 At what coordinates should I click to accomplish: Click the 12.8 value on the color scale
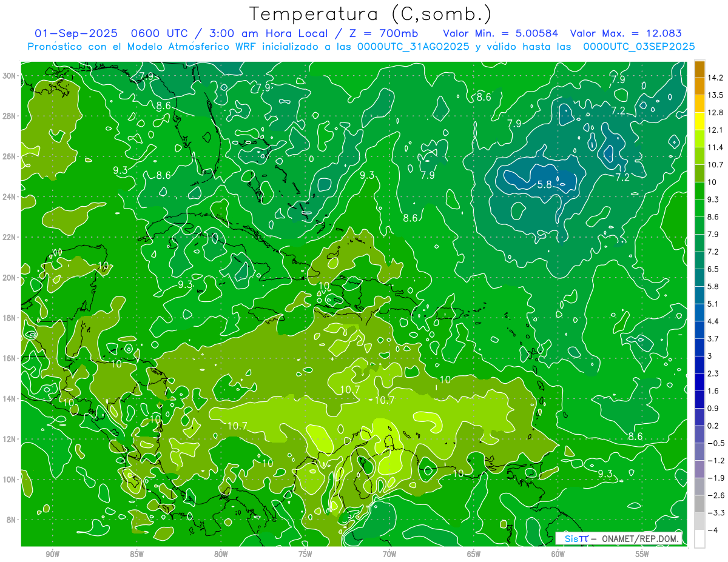pyautogui.click(x=715, y=112)
